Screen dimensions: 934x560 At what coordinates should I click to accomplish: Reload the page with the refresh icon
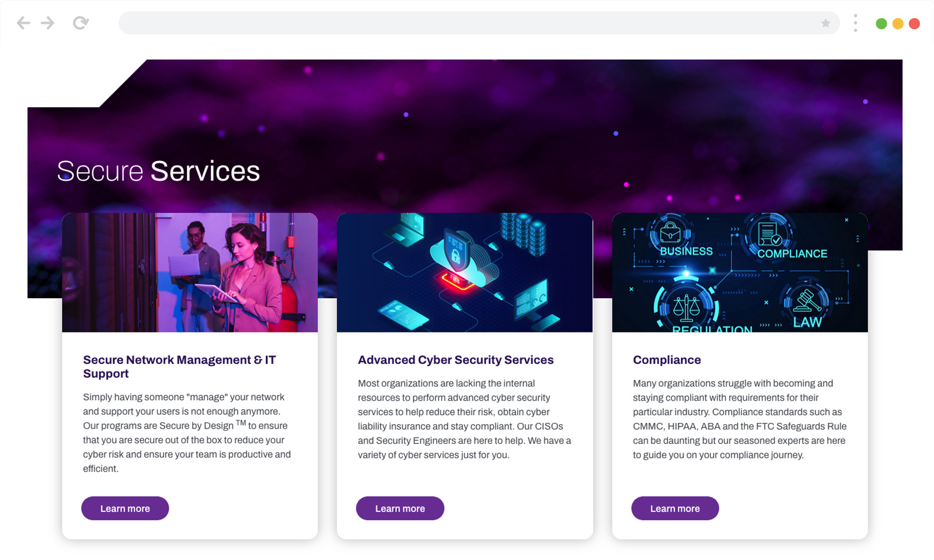point(81,23)
